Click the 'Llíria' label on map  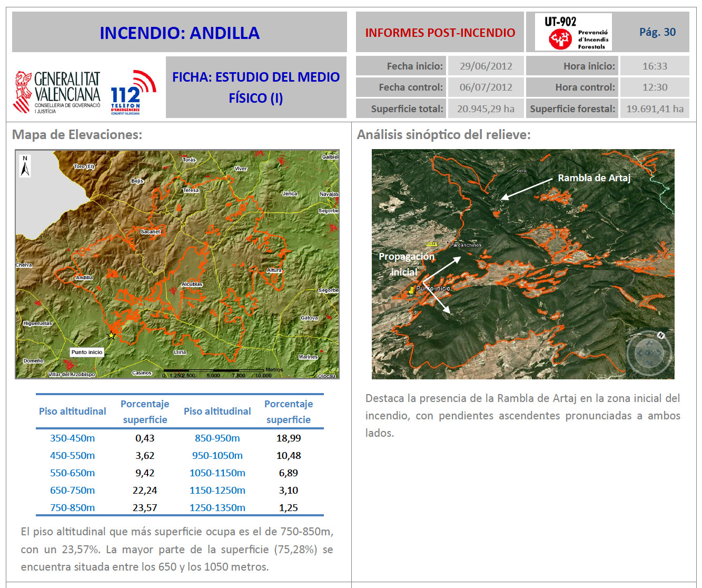[x=180, y=352]
